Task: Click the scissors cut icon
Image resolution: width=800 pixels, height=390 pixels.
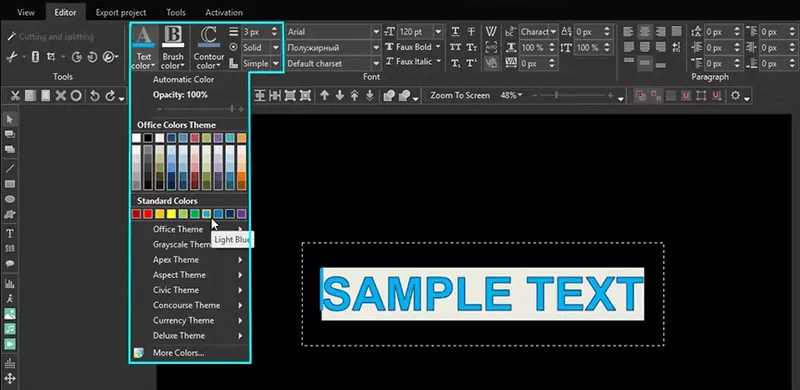Action: tap(15, 95)
